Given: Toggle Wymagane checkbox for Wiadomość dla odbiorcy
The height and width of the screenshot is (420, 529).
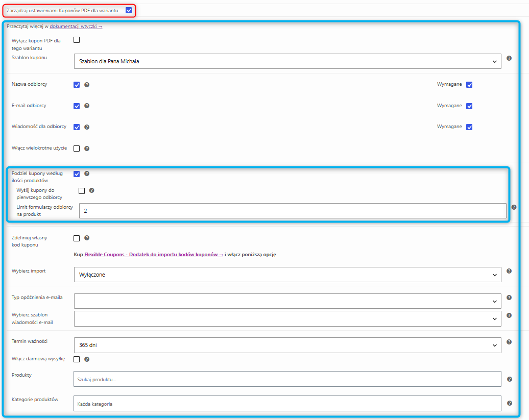Looking at the screenshot, I should coord(469,127).
